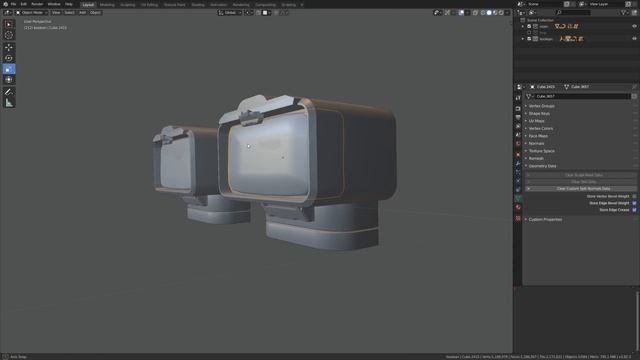Open the Material properties tab
The image size is (640, 360).
[518, 207]
